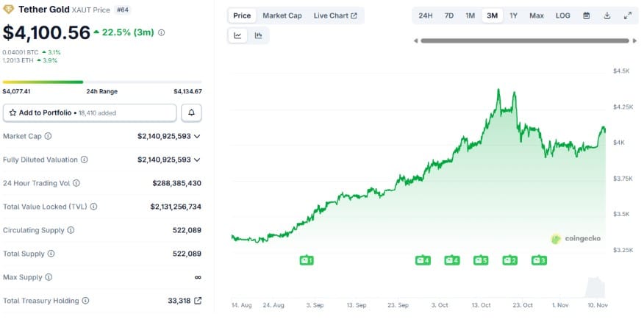Select the Max time range button
Image resolution: width=644 pixels, height=322 pixels.
(x=537, y=15)
